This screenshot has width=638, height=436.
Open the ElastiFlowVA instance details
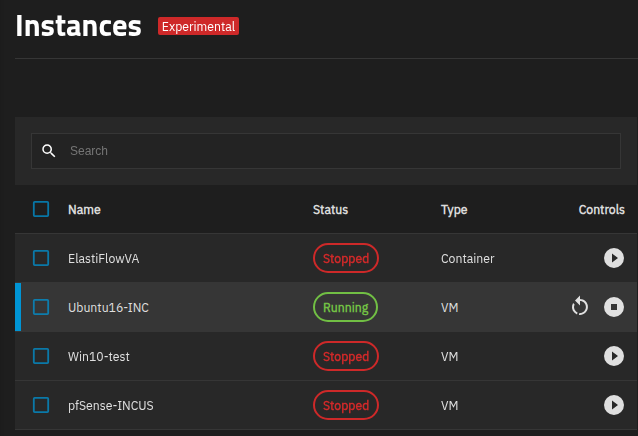coord(103,259)
